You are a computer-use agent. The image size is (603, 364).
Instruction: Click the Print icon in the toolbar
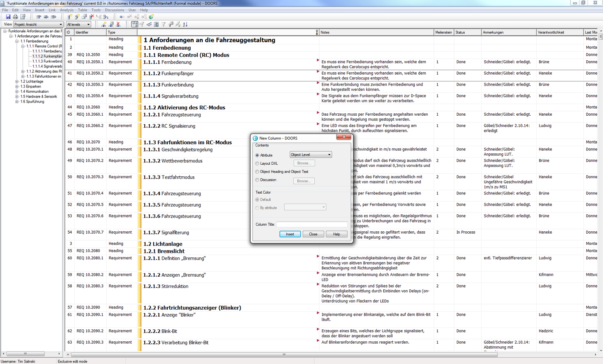click(15, 17)
